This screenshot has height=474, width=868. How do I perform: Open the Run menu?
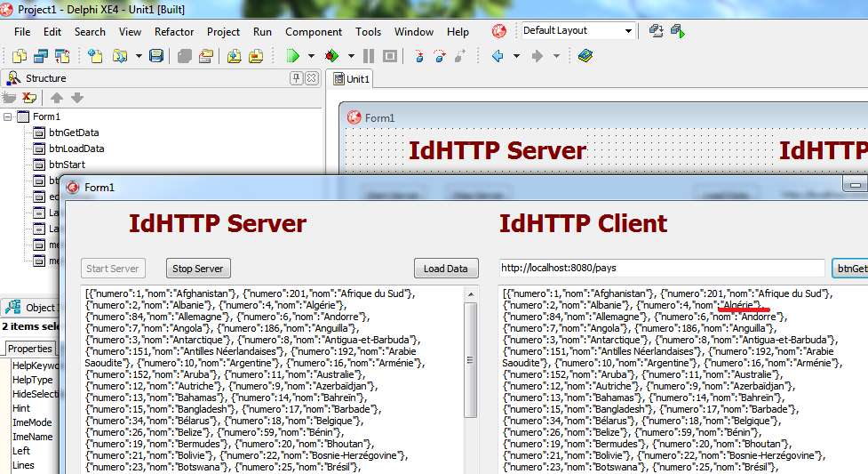(262, 32)
